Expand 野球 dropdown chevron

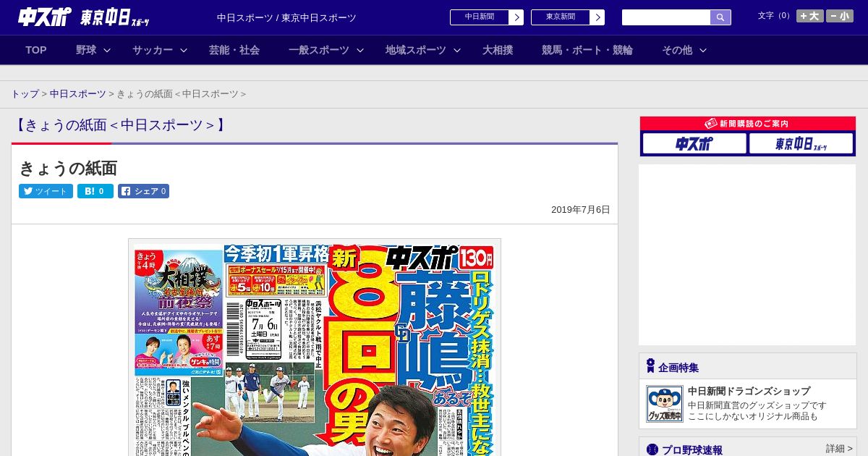tap(107, 51)
